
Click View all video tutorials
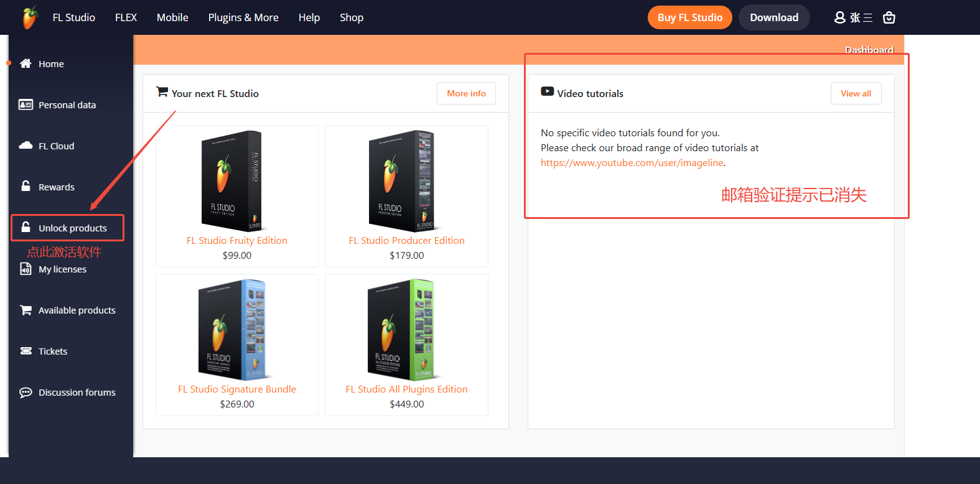coord(856,93)
